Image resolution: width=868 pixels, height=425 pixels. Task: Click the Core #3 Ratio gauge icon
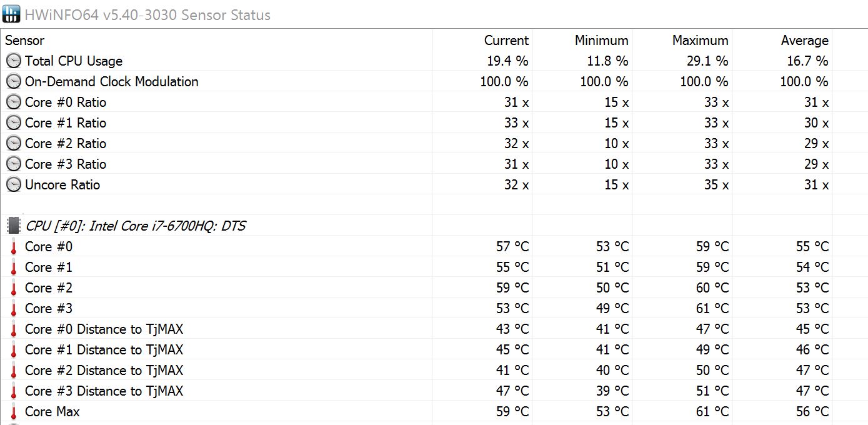click(13, 164)
